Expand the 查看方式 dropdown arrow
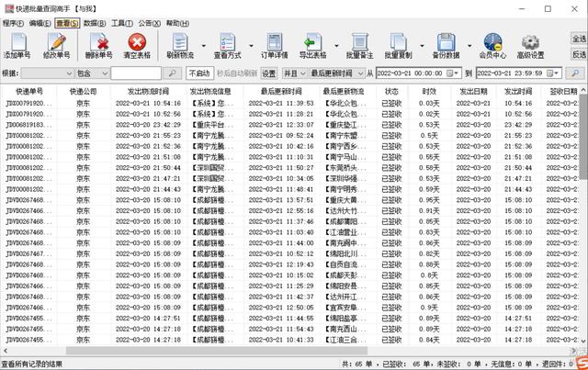Image resolution: width=588 pixels, height=370 pixels. coord(251,46)
